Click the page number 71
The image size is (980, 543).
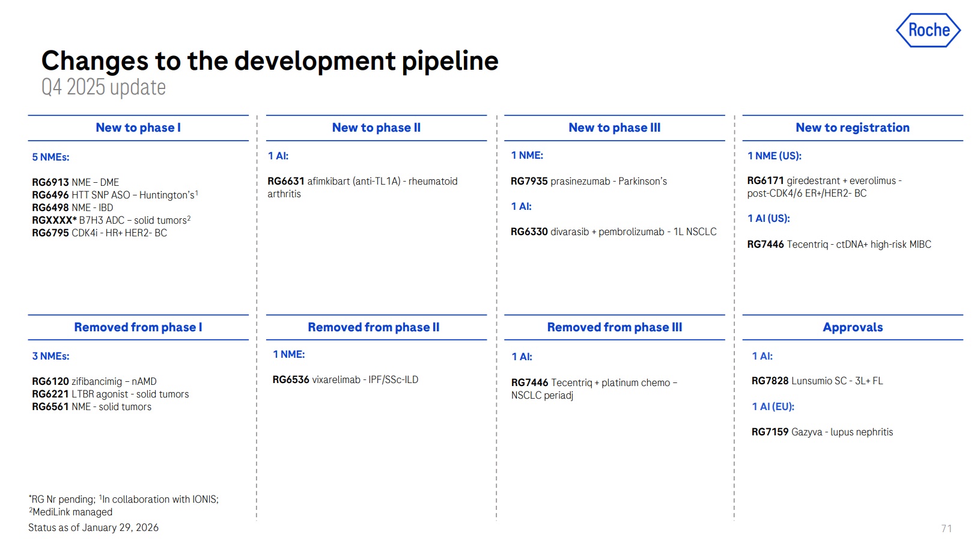[946, 529]
